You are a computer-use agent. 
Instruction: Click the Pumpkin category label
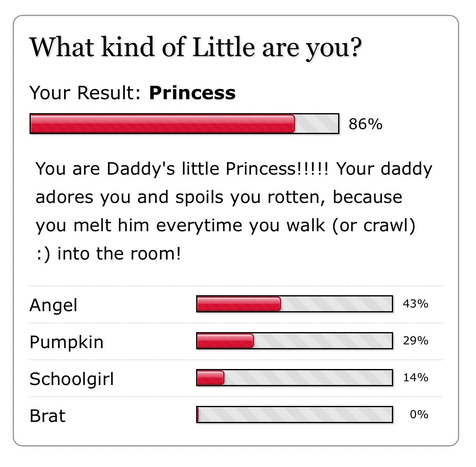coord(66,343)
